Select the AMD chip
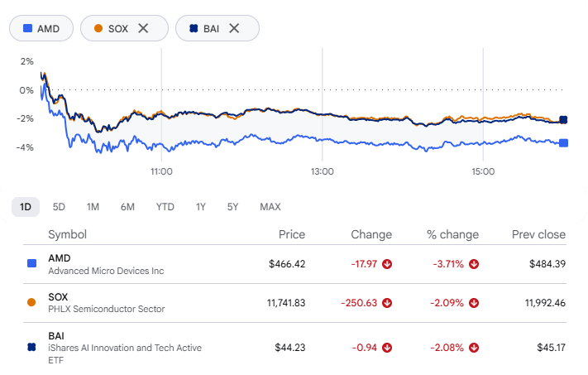Screen dimensions: 588x375 pyautogui.click(x=41, y=28)
